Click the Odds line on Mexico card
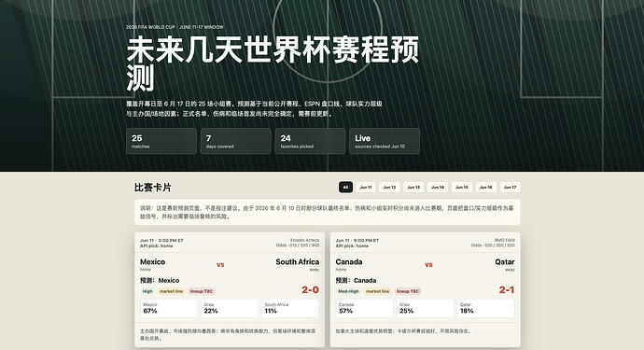Image resolution: width=644 pixels, height=350 pixels. [298, 245]
